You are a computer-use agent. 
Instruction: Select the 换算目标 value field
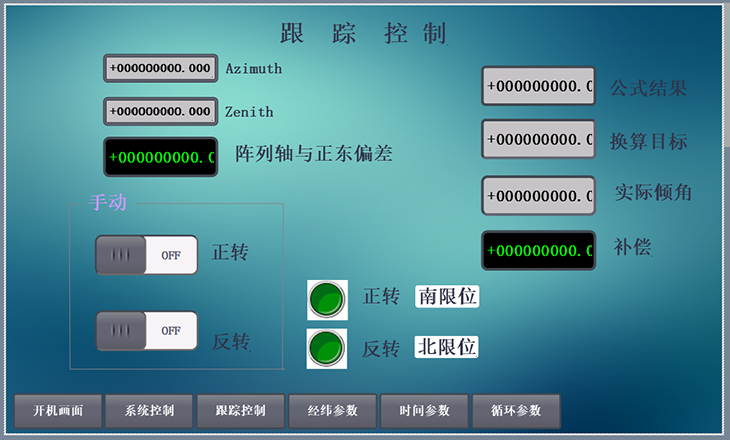[x=538, y=139]
